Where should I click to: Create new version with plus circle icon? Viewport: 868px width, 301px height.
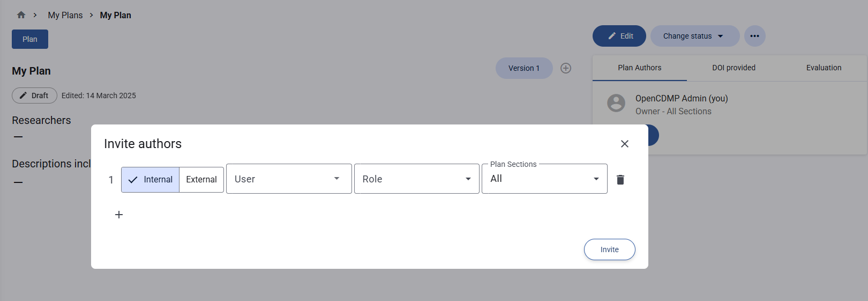click(566, 68)
